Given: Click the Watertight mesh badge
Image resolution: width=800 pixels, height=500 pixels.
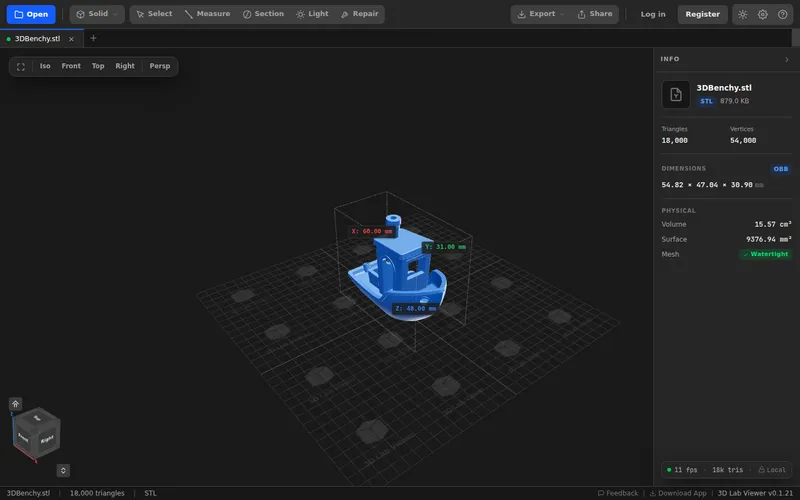Looking at the screenshot, I should 765,254.
